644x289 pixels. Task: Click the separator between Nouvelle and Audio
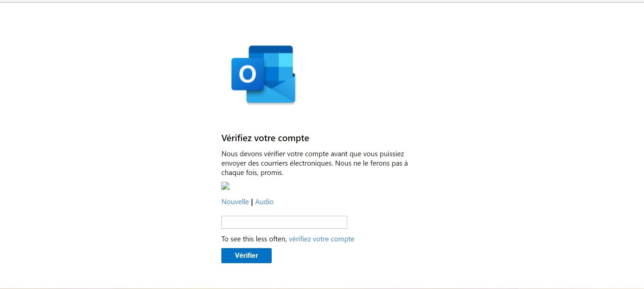pos(252,202)
